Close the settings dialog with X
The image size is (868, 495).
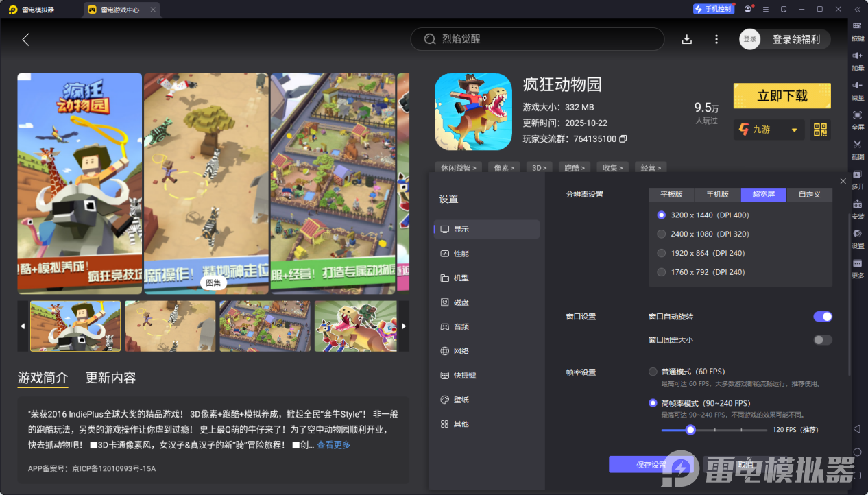843,181
